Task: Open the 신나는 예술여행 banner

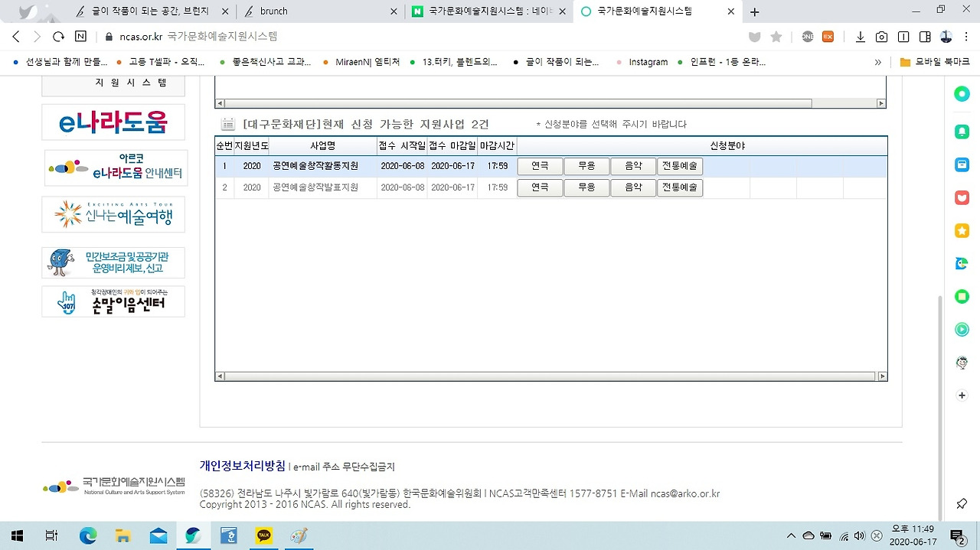Action: 113,214
